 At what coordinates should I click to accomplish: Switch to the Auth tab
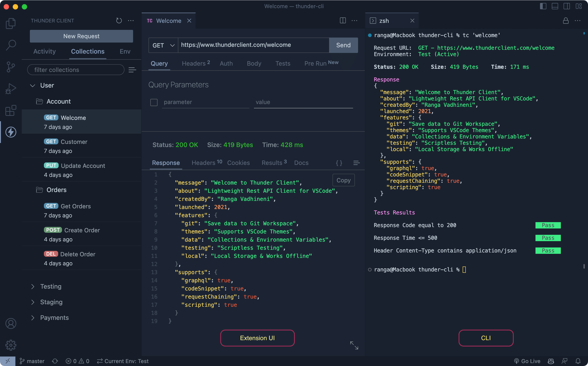(226, 63)
